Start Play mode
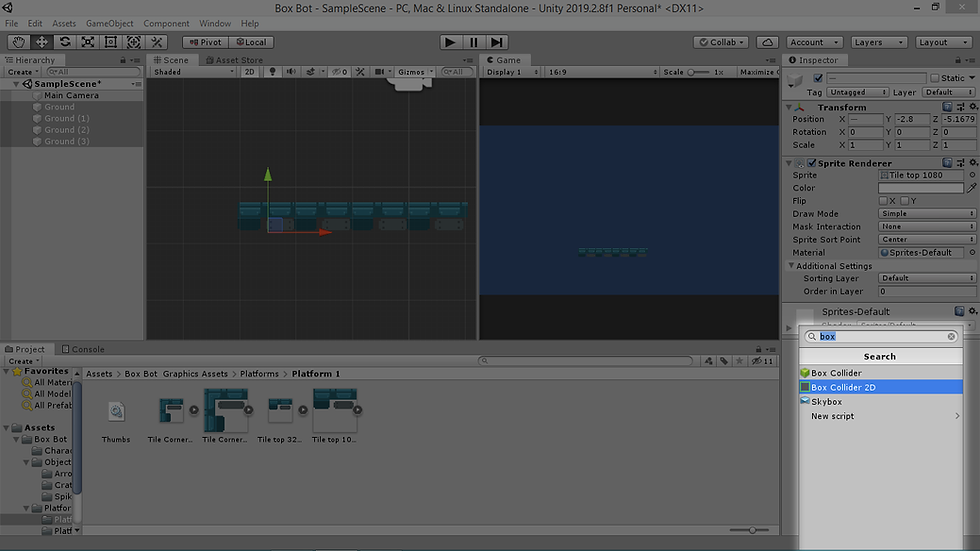Screen dimensions: 980x551 click(450, 42)
